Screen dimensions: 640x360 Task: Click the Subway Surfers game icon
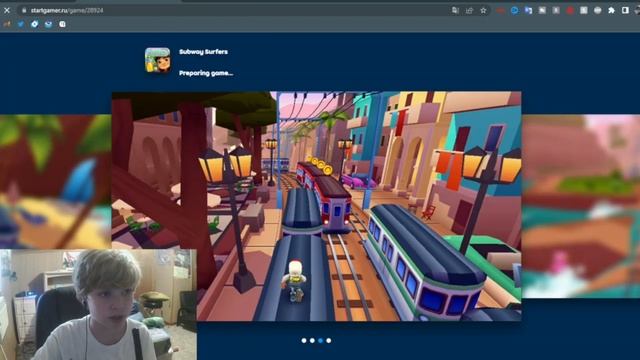158,60
